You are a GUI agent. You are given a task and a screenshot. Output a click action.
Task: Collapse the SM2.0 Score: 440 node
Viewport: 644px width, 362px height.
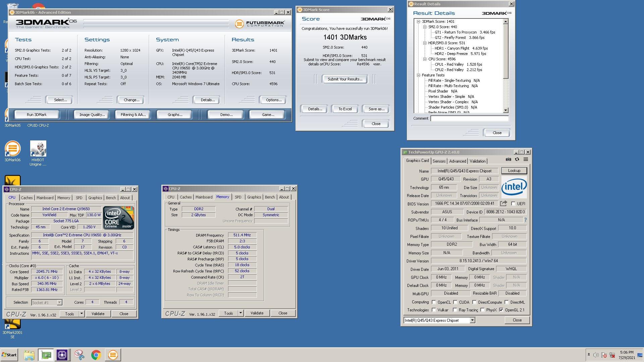click(x=425, y=27)
